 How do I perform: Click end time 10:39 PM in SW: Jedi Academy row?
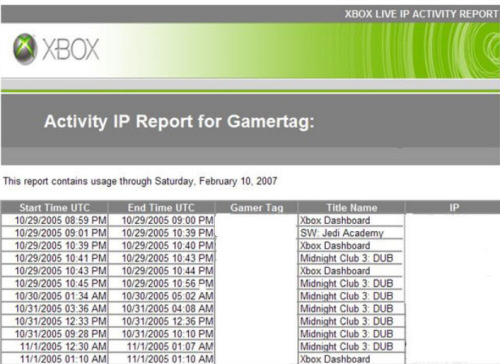coord(162,233)
